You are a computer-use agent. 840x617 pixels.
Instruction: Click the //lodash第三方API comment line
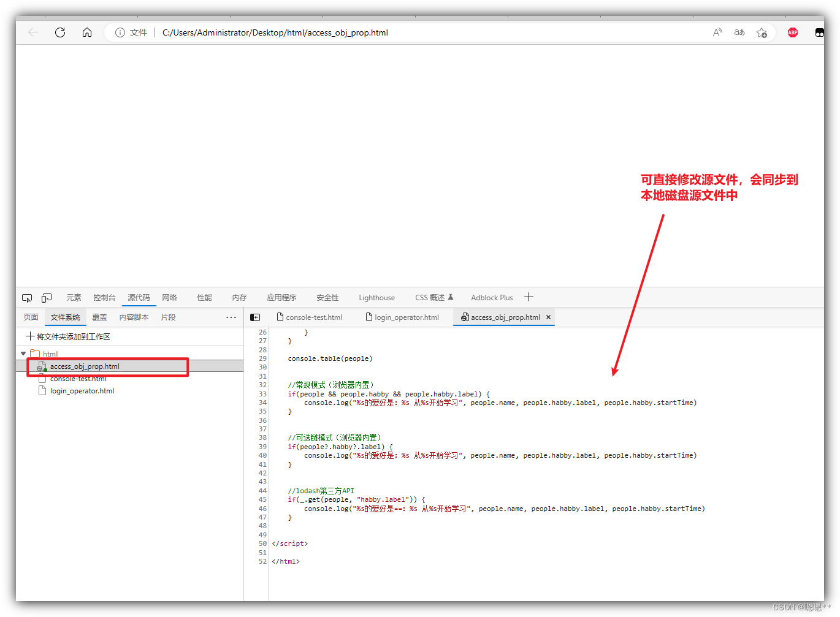tap(321, 491)
